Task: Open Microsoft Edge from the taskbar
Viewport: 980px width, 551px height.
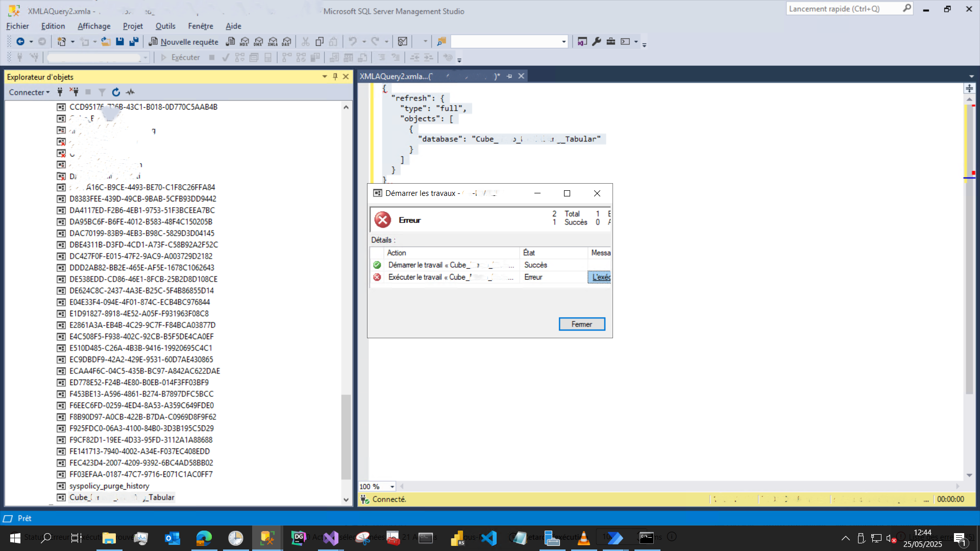Action: [x=204, y=538]
